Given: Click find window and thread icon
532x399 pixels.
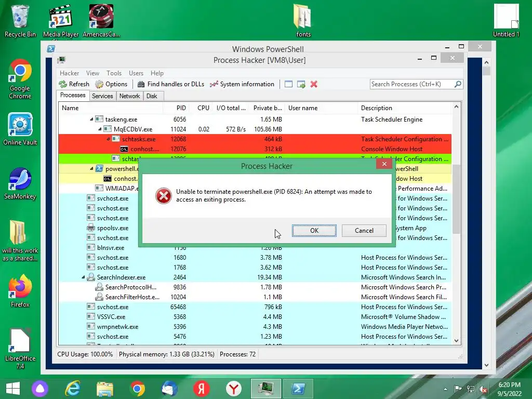Looking at the screenshot, I should point(301,84).
